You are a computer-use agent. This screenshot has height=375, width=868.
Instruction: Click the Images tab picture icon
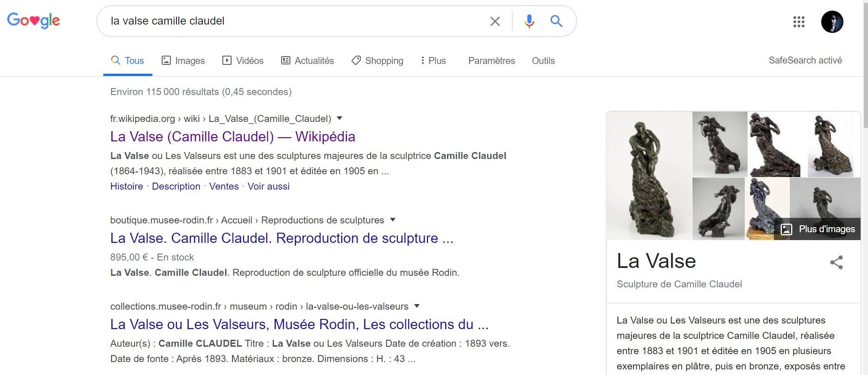click(166, 60)
